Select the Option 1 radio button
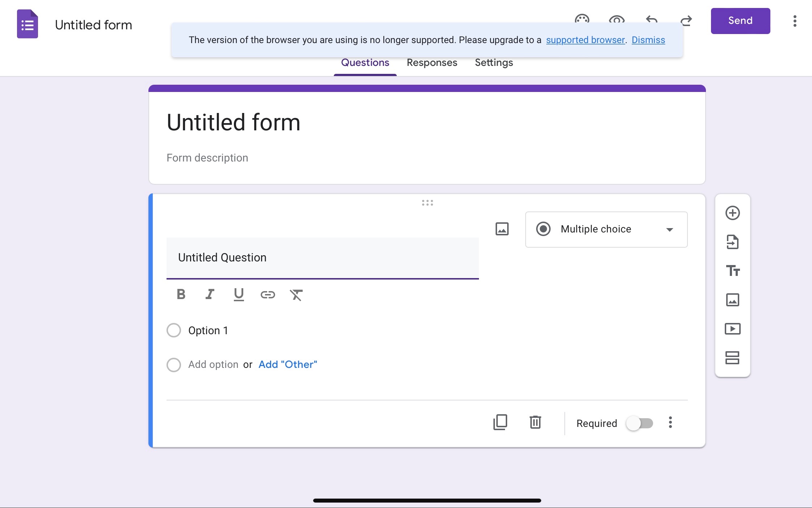The width and height of the screenshot is (812, 508). click(174, 330)
